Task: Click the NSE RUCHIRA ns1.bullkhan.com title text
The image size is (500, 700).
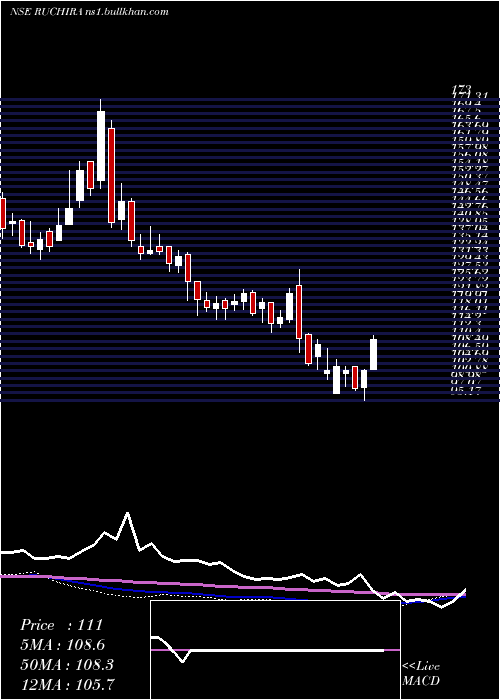Action: [x=89, y=12]
